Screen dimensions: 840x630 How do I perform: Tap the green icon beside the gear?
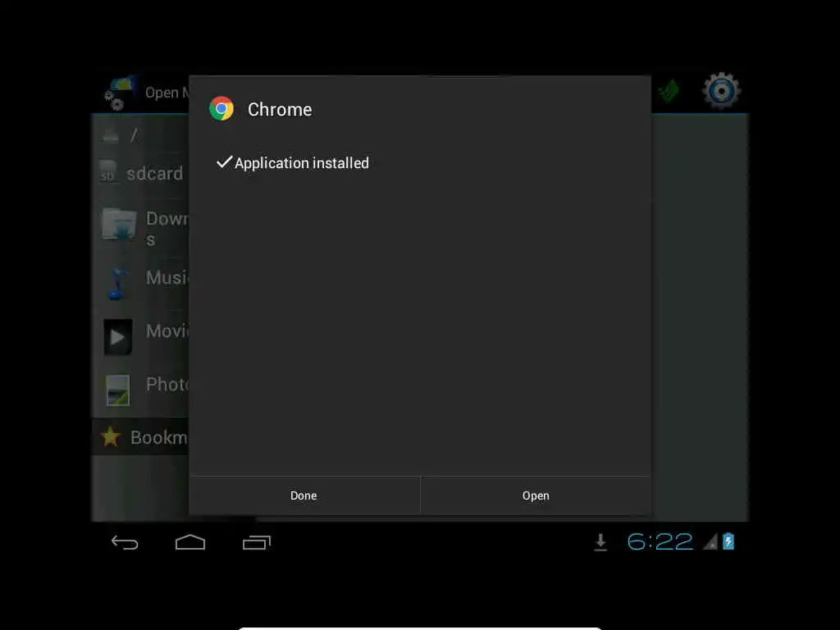click(669, 91)
